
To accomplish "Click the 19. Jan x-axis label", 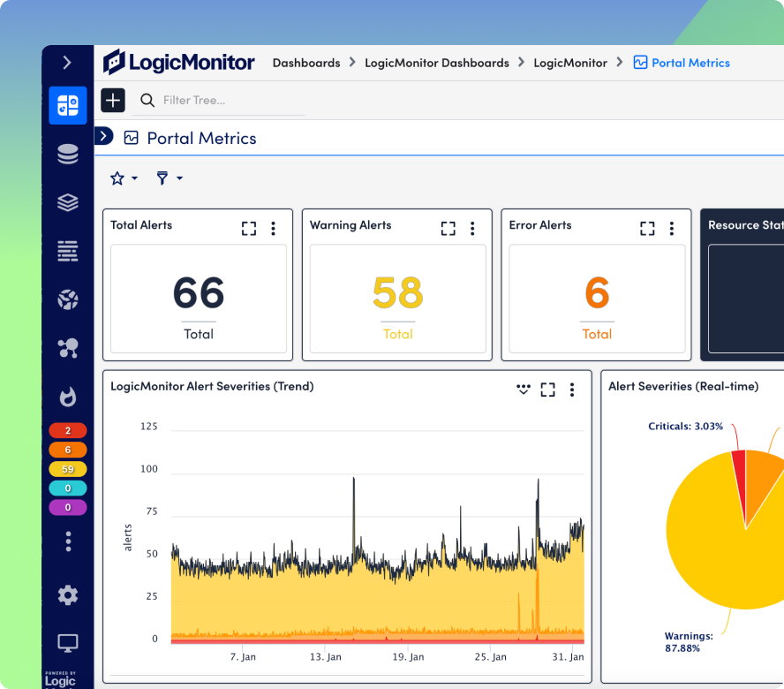I will (408, 657).
